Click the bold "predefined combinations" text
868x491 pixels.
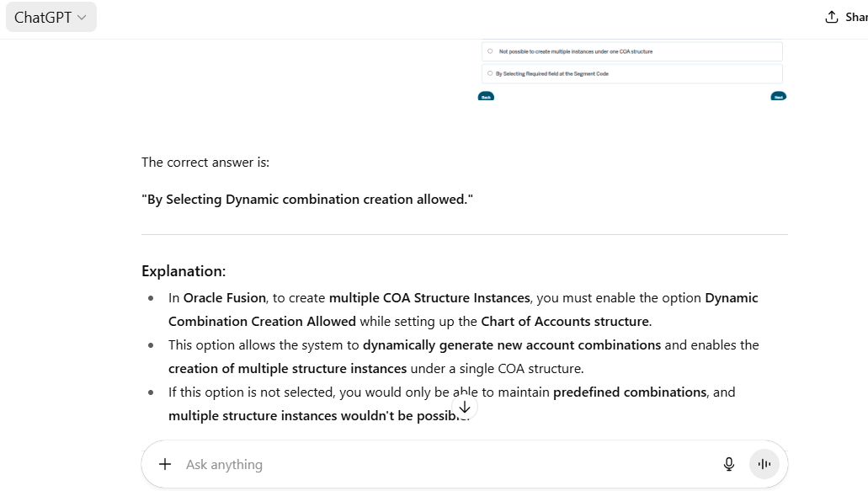[630, 392]
